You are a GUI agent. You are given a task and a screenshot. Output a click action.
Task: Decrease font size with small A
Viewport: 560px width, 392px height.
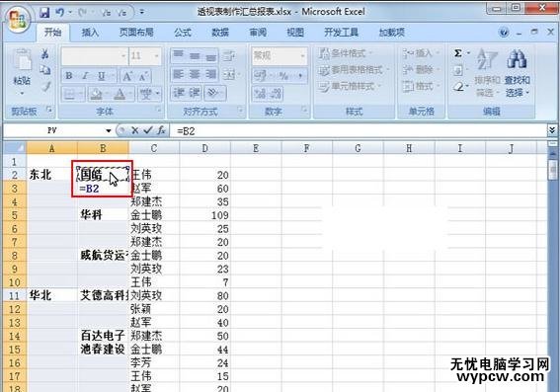coord(143,76)
